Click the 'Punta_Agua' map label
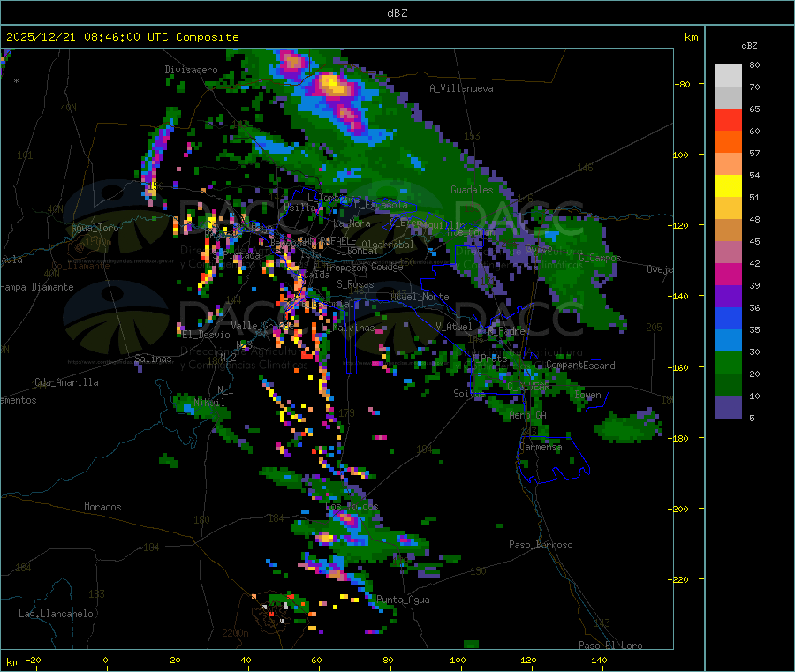Image resolution: width=795 pixels, height=672 pixels. tap(403, 600)
